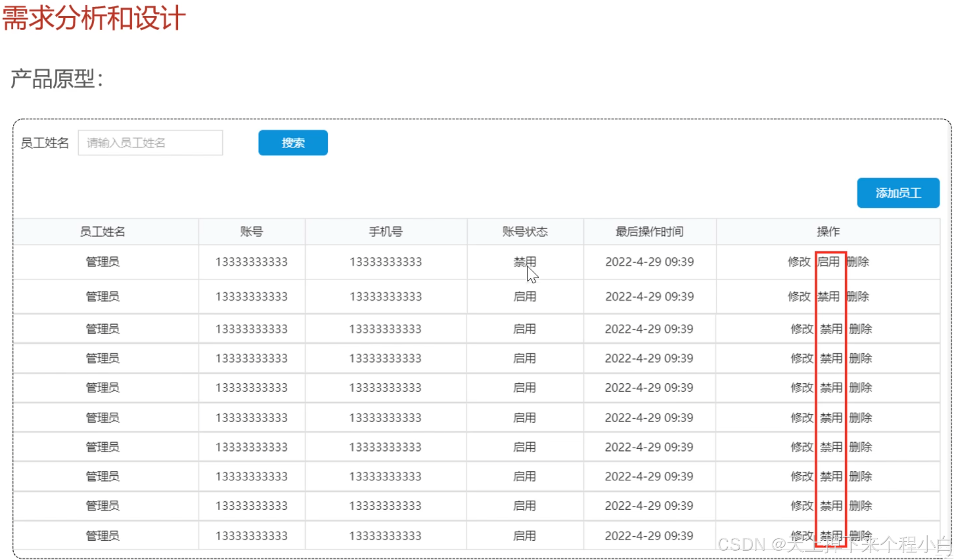Image resolution: width=956 pixels, height=560 pixels.
Task: Click 禁用 link in third table row
Action: pyautogui.click(x=831, y=329)
